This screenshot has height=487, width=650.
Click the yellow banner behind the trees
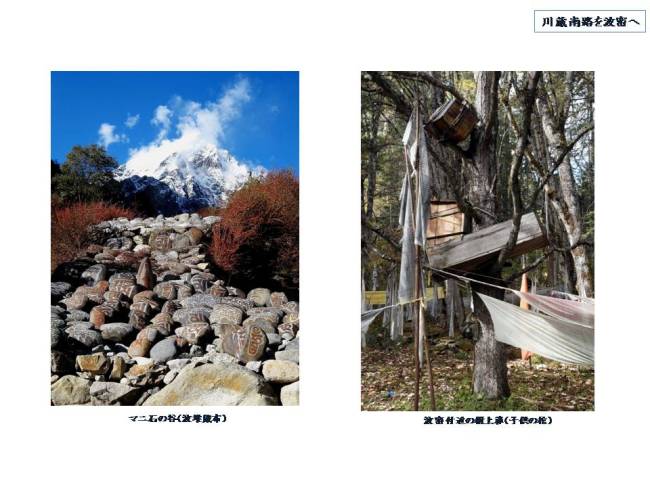click(x=375, y=297)
